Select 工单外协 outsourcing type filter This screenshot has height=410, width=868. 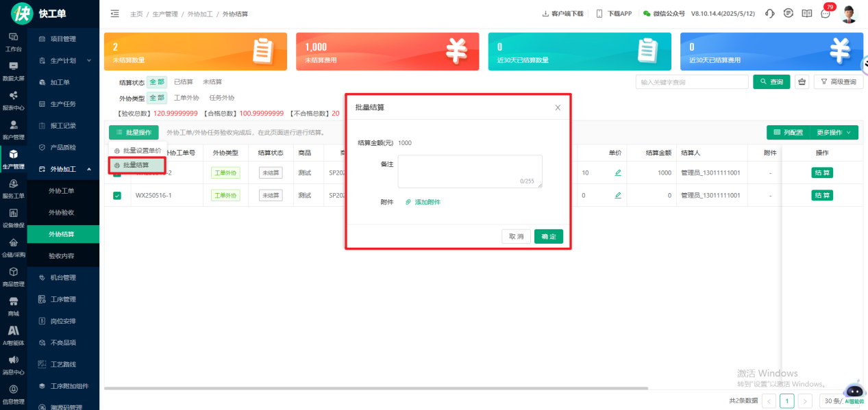[186, 98]
